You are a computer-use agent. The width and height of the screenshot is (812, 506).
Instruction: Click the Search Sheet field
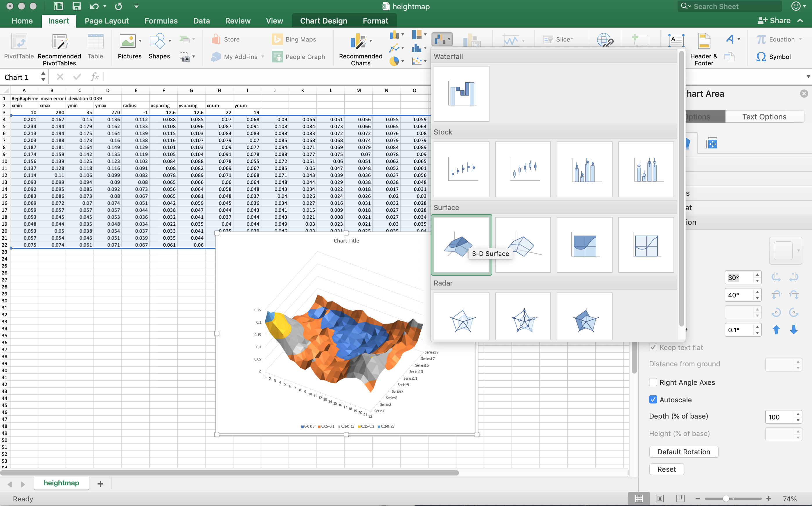pos(730,6)
